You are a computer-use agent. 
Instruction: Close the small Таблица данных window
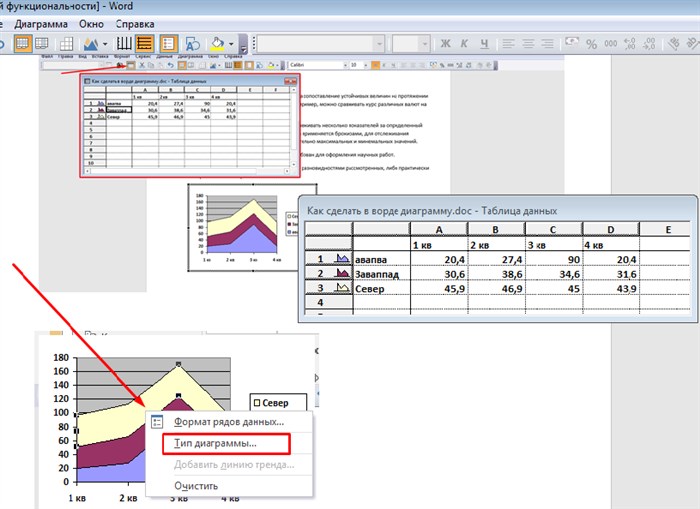pyautogui.click(x=293, y=81)
